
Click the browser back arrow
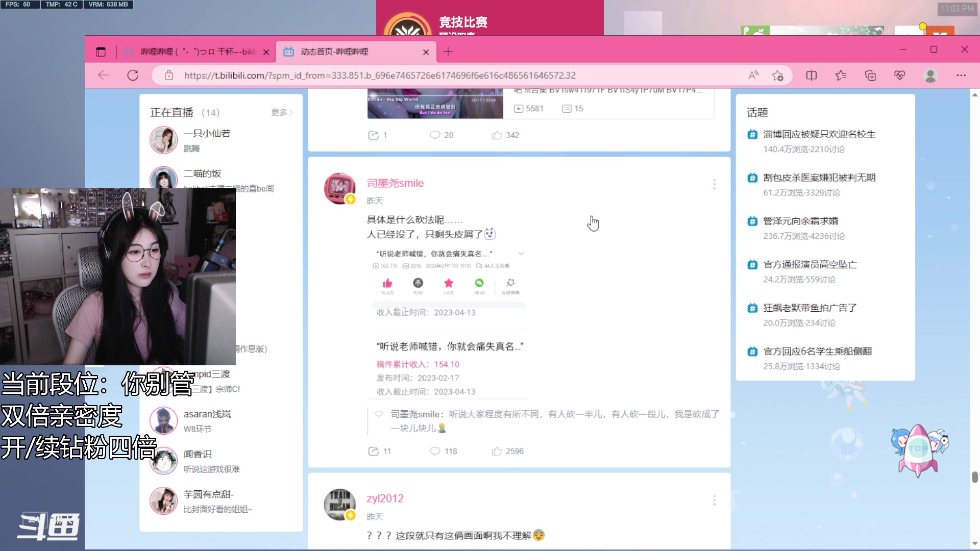(x=104, y=76)
